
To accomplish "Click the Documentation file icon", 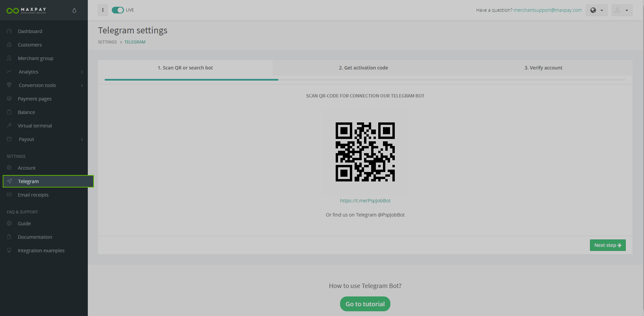I will pyautogui.click(x=9, y=237).
